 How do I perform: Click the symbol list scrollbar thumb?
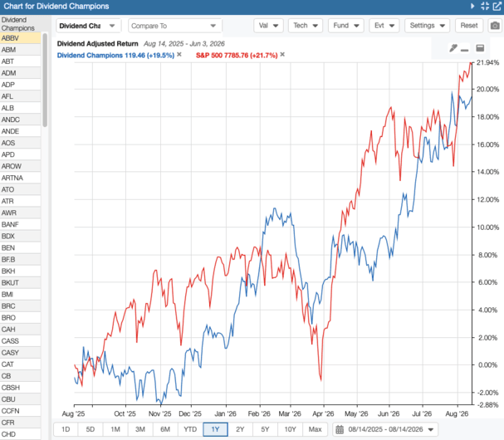(45, 80)
